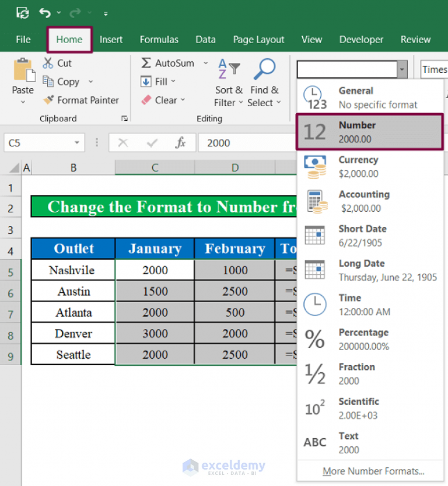The image size is (448, 486).
Task: Click the Atlanta February value 500
Action: click(x=235, y=312)
